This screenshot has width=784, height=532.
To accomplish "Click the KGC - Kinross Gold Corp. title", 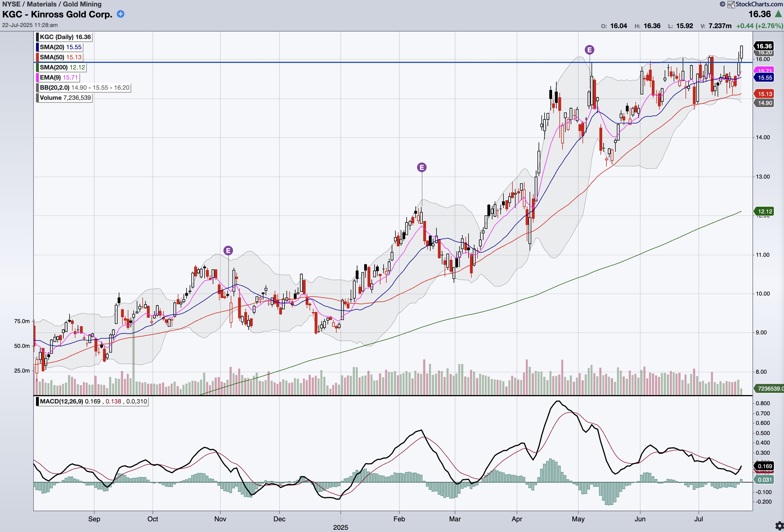I will 57,15.
